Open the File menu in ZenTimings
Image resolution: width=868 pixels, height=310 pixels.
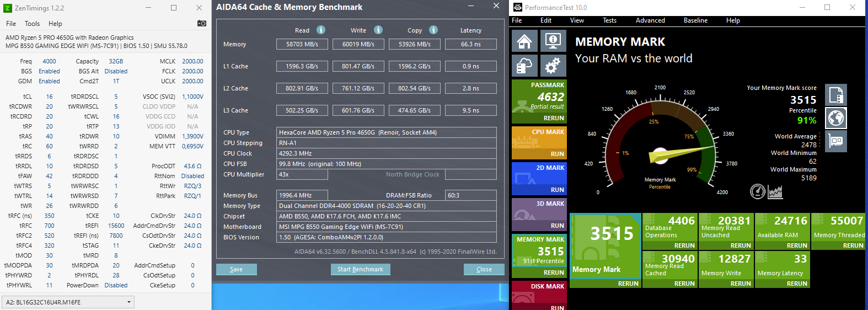click(11, 24)
